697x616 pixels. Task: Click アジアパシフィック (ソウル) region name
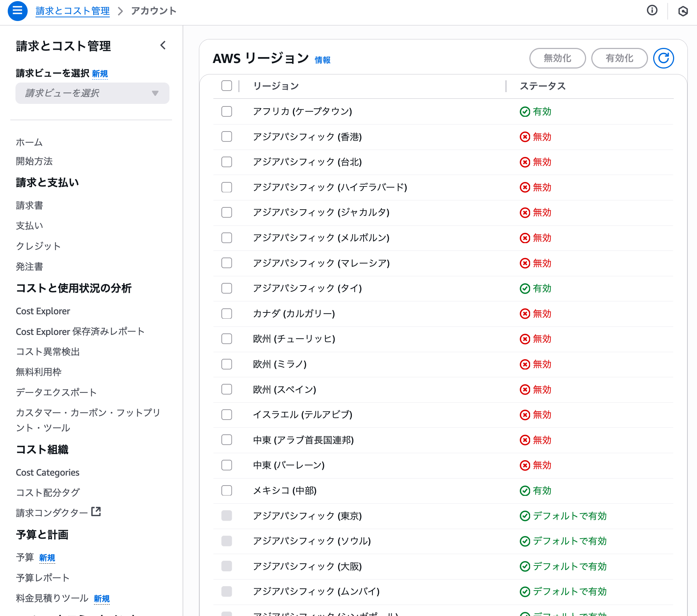point(312,541)
